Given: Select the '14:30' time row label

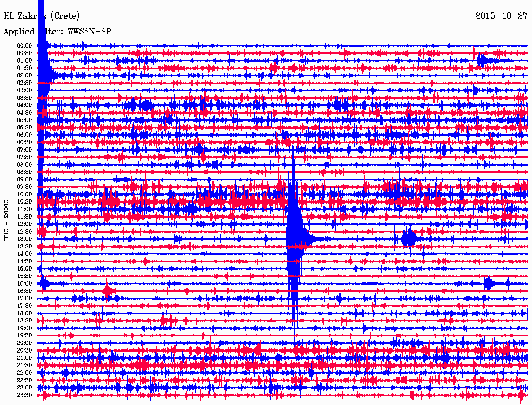Looking at the screenshot, I should (24, 262).
